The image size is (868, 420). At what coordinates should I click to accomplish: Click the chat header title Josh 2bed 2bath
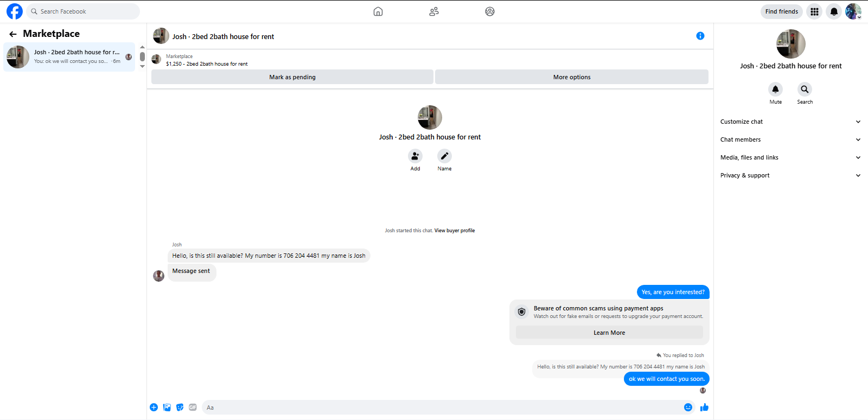pos(223,37)
